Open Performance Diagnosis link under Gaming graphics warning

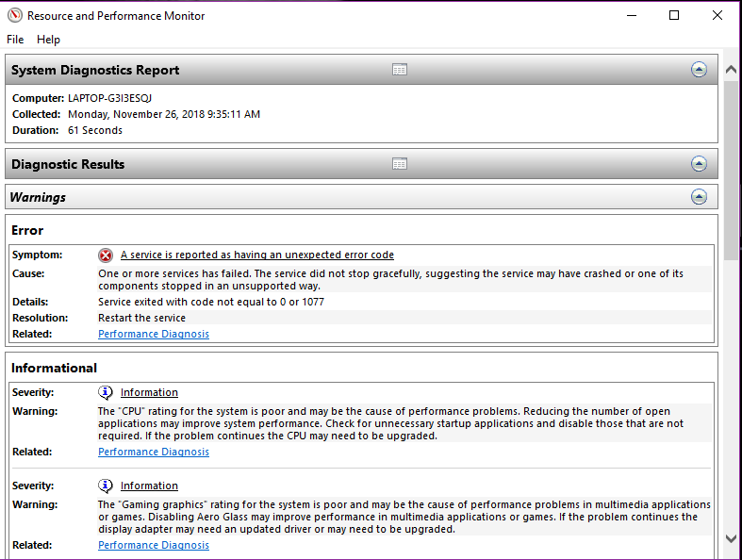coord(154,545)
